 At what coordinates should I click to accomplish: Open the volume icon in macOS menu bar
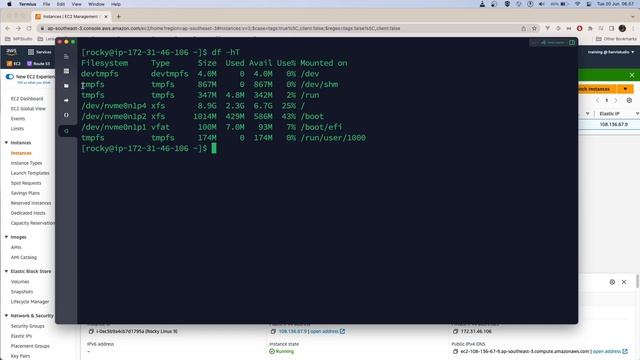point(542,4)
